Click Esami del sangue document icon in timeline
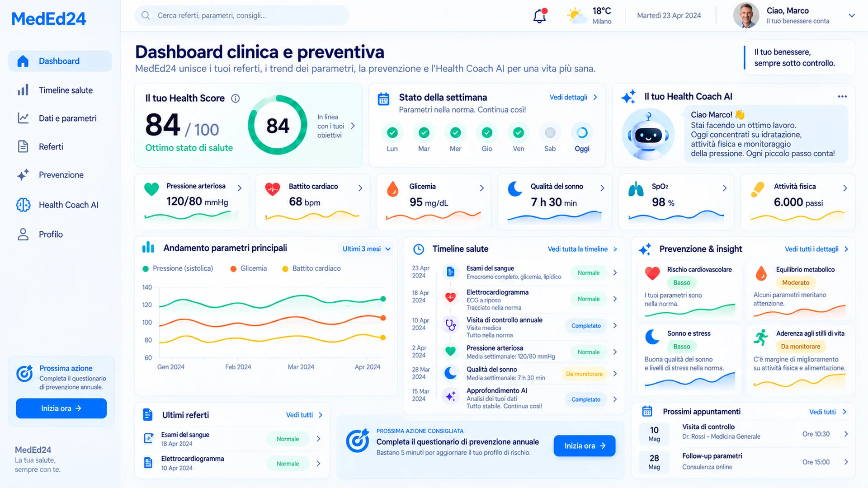Image resolution: width=868 pixels, height=488 pixels. tap(450, 272)
